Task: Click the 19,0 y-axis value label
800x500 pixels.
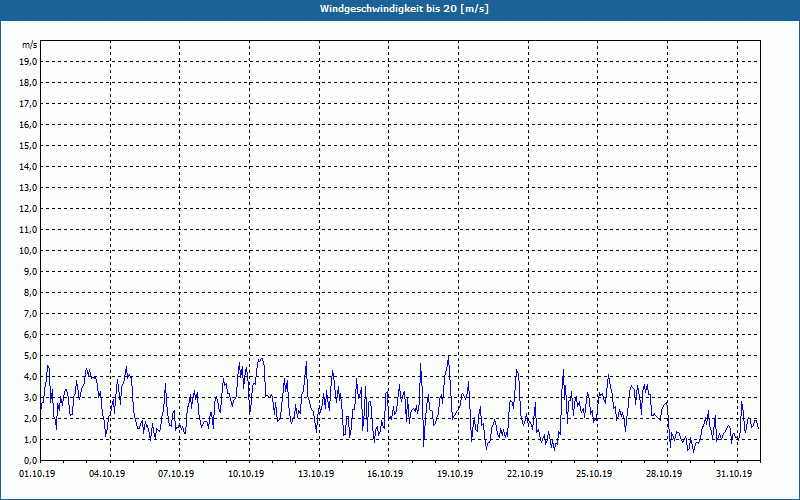Action: (x=28, y=61)
